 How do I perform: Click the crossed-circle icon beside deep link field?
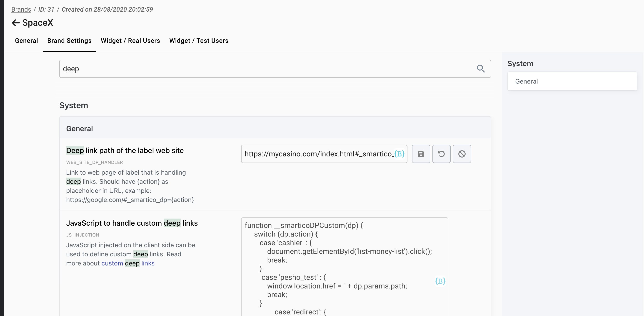coord(462,154)
